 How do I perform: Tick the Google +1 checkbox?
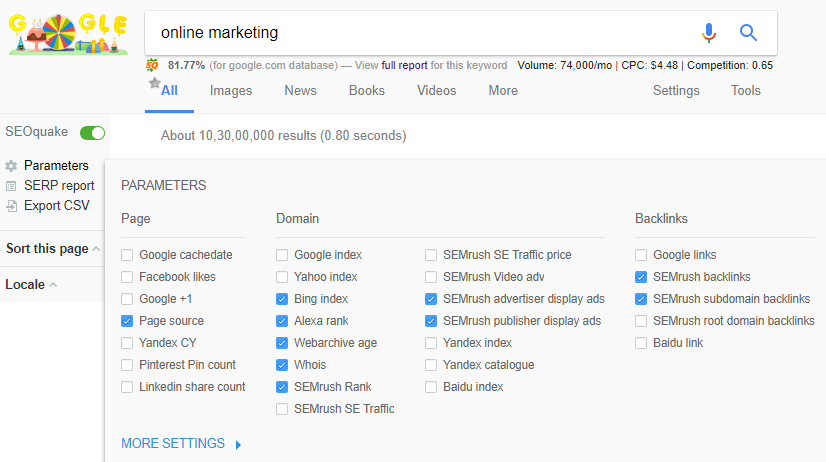127,299
